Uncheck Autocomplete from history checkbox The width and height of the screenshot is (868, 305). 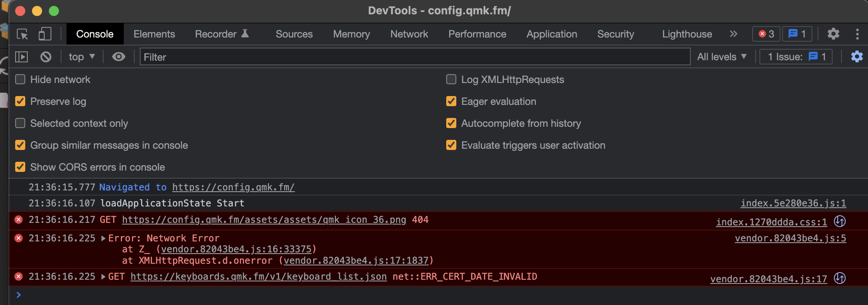pyautogui.click(x=451, y=123)
